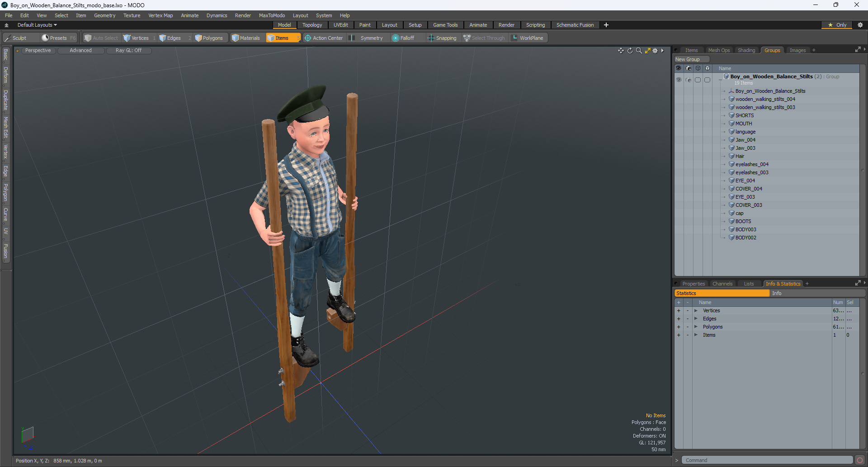Open the Presets browser icon
Image resolution: width=868 pixels, height=467 pixels.
pyautogui.click(x=45, y=38)
